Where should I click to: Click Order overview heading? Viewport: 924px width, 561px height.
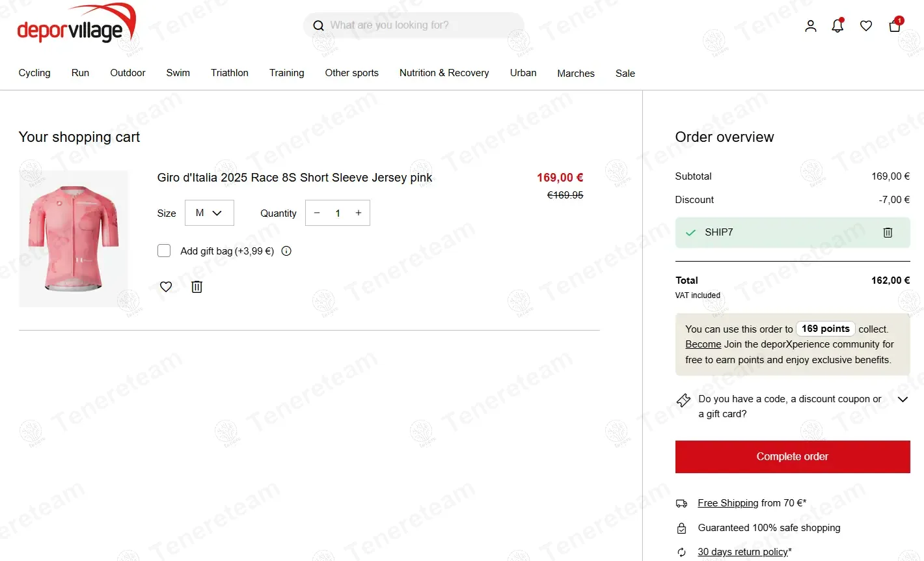[725, 137]
